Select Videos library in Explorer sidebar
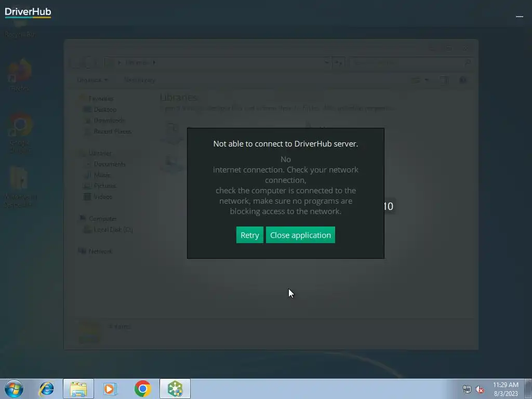Screen dimensions: 532x399 (98, 196)
